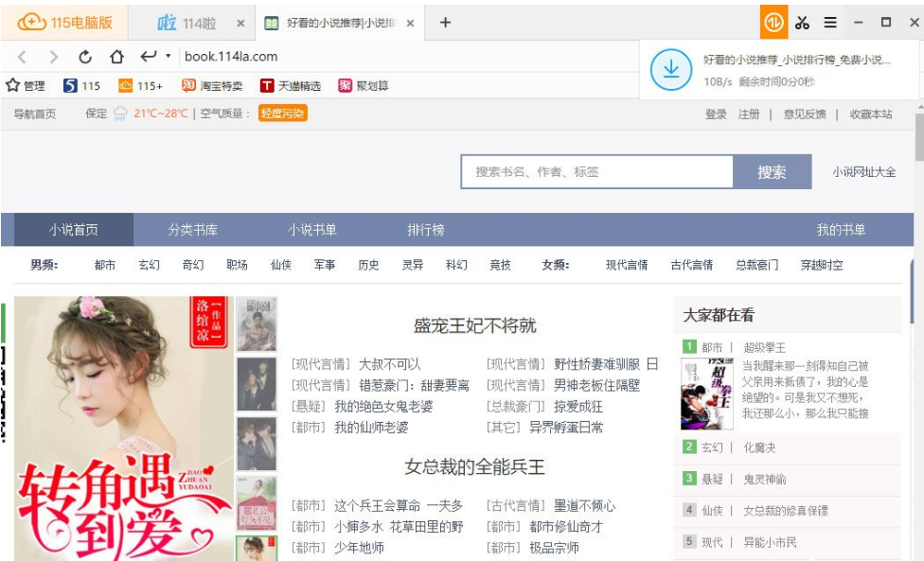Click the 登录 link

[716, 114]
